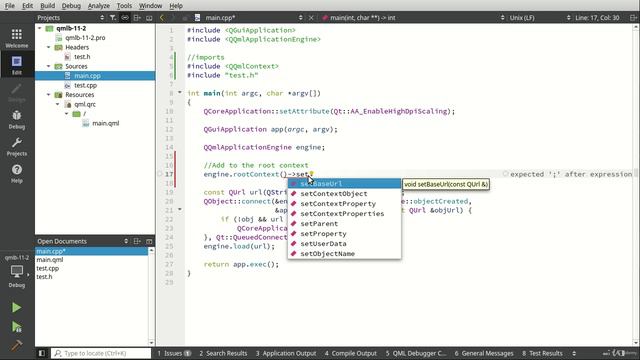This screenshot has width=640, height=360.
Task: Collapse the qmlb-11-2 project node
Action: (40, 28)
